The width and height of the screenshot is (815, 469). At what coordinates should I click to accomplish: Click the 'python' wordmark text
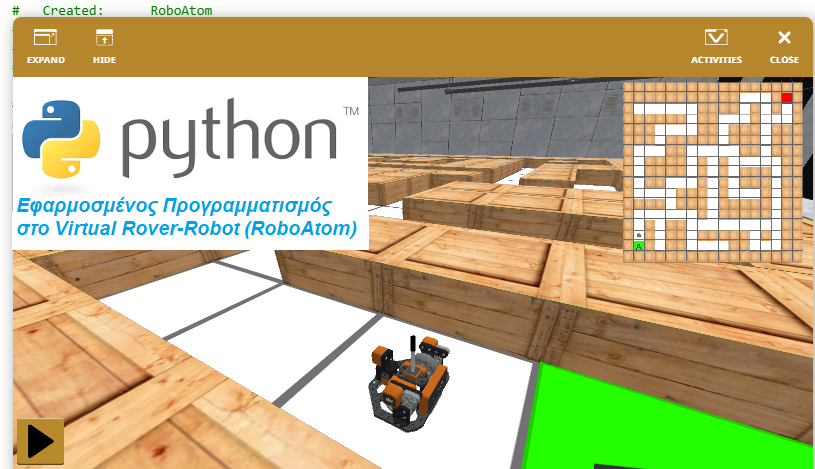coord(228,137)
